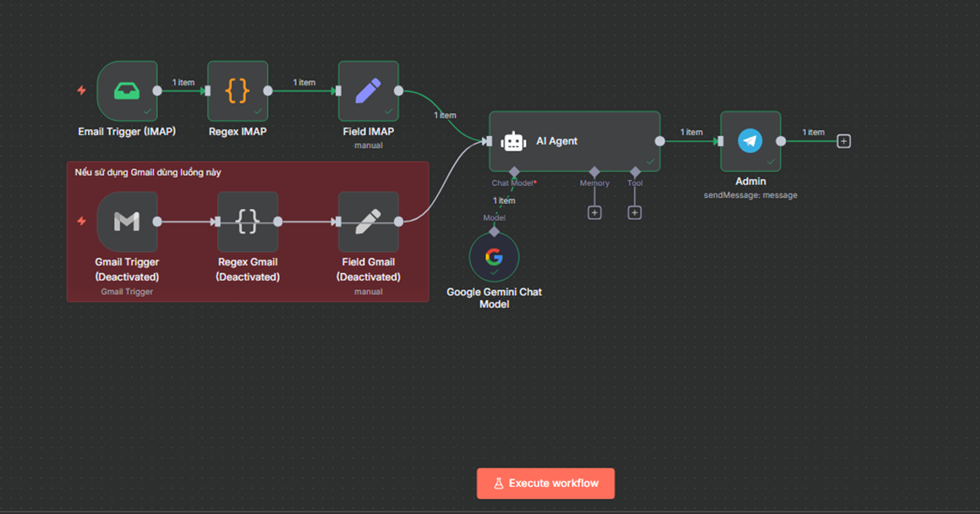Click the AI Agent robot icon
This screenshot has height=514, width=980.
513,142
